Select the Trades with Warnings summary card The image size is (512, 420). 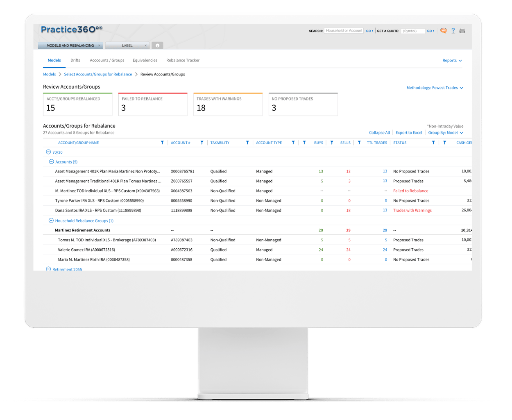(x=228, y=104)
